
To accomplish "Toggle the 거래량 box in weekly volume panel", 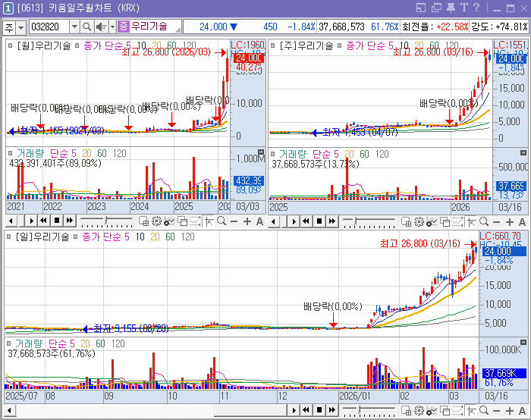I will (272, 155).
